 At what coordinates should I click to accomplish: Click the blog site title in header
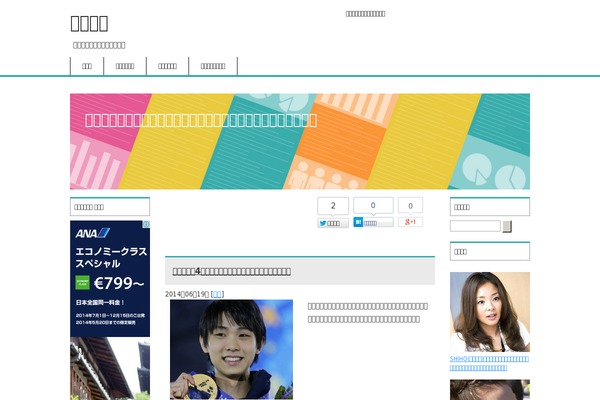point(89,23)
